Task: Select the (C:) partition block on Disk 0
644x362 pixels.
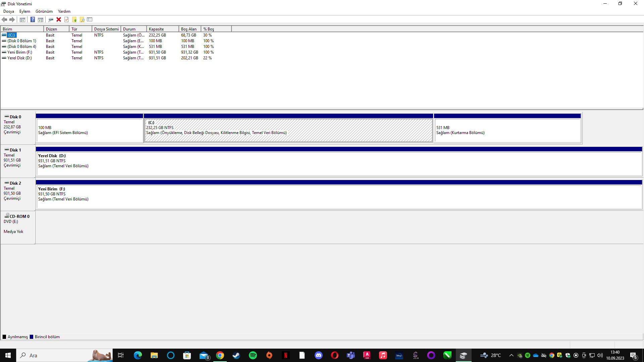Action: click(288, 131)
